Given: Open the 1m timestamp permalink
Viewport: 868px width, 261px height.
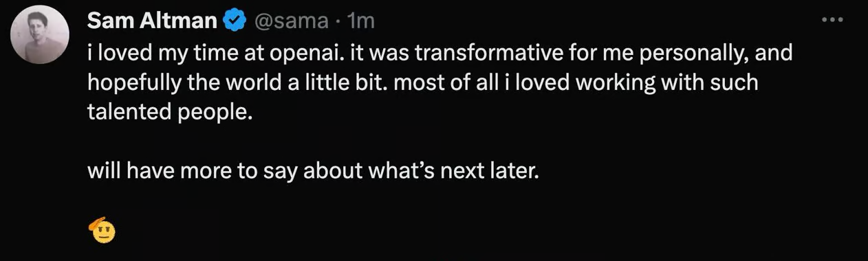Looking at the screenshot, I should coord(361,21).
